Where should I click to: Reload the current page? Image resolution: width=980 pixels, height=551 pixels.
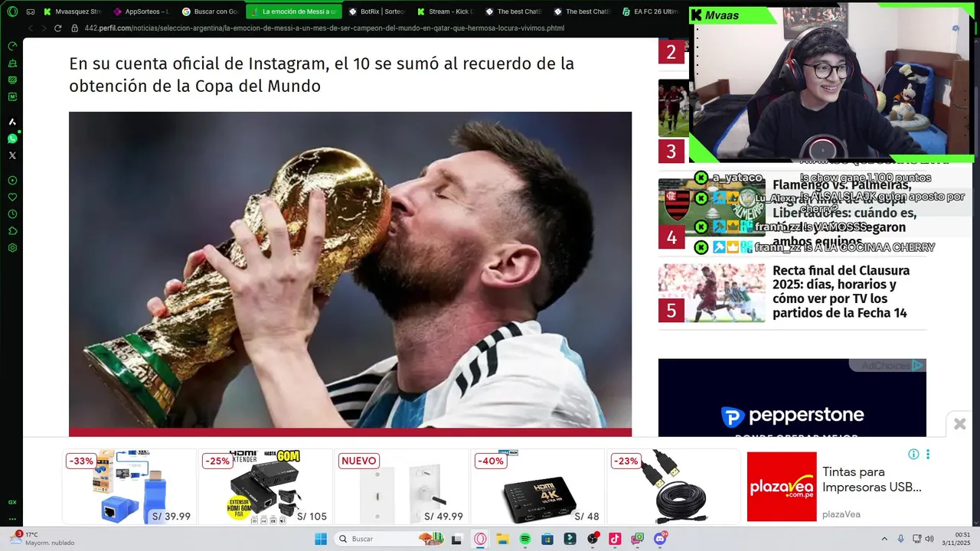click(x=57, y=28)
